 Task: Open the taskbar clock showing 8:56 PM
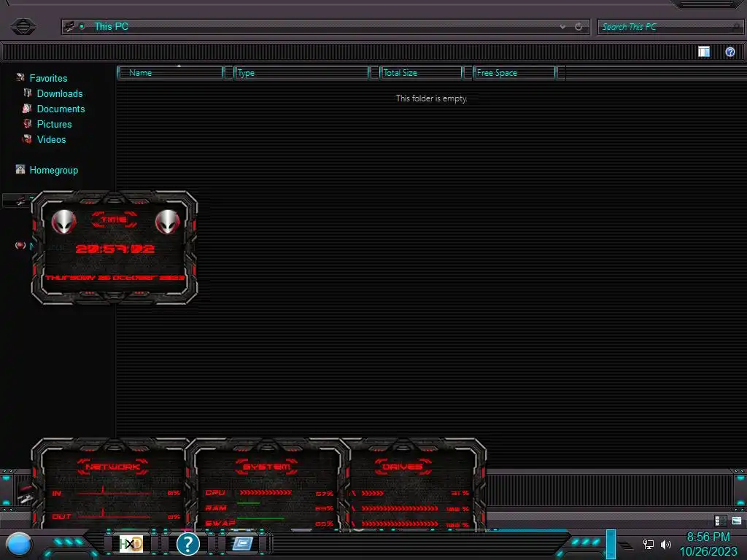point(708,544)
